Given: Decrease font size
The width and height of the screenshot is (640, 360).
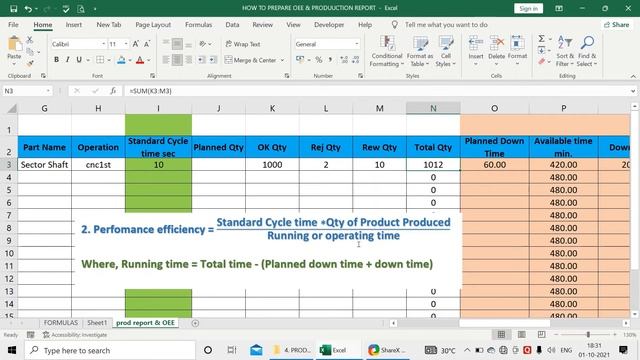Looking at the screenshot, I should (147, 44).
